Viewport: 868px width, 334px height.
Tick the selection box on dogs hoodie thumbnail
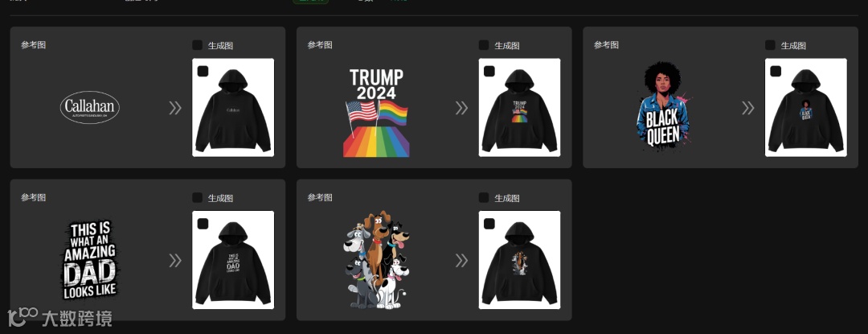point(489,223)
